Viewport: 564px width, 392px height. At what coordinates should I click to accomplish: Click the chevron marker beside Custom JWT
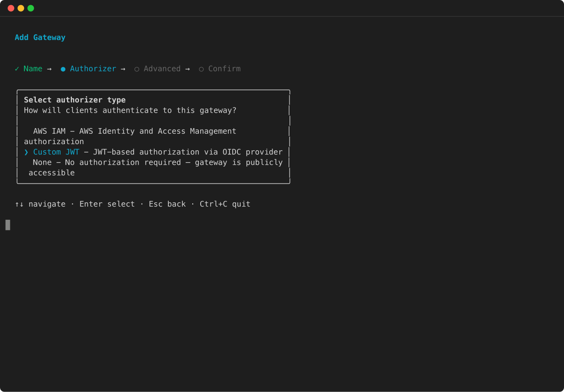26,152
